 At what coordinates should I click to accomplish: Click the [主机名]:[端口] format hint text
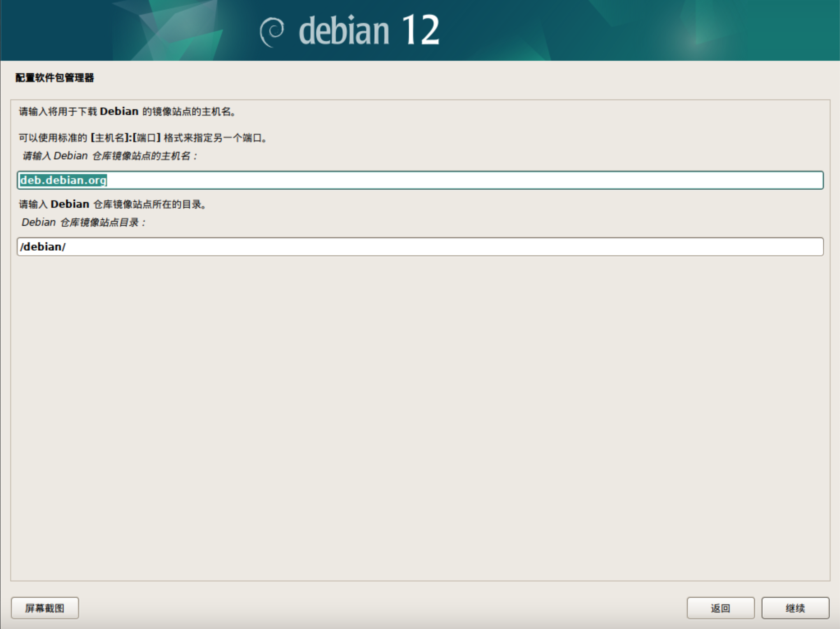coord(125,138)
